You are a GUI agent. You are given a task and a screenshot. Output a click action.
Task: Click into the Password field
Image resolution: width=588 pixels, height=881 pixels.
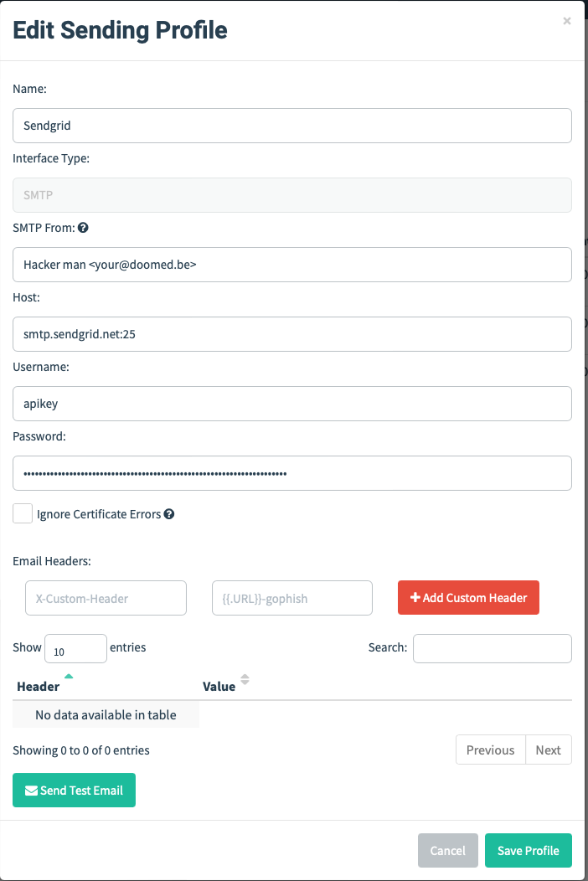pyautogui.click(x=291, y=473)
